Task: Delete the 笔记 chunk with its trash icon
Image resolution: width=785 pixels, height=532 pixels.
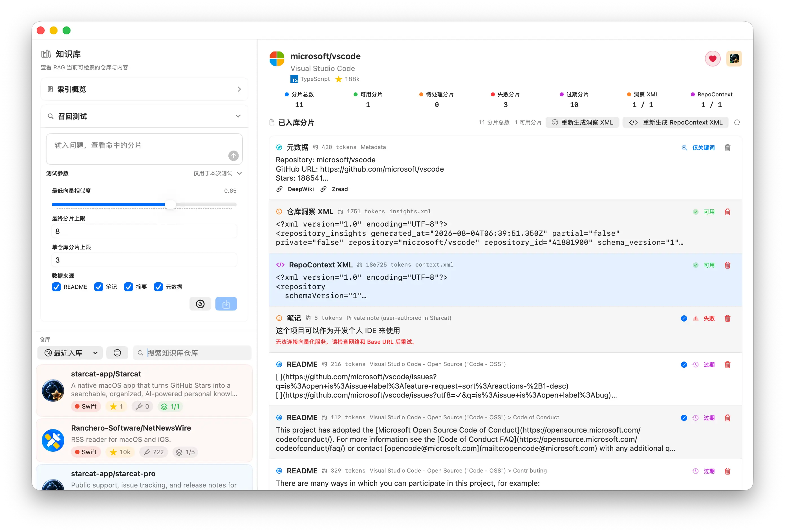Action: pyautogui.click(x=727, y=318)
